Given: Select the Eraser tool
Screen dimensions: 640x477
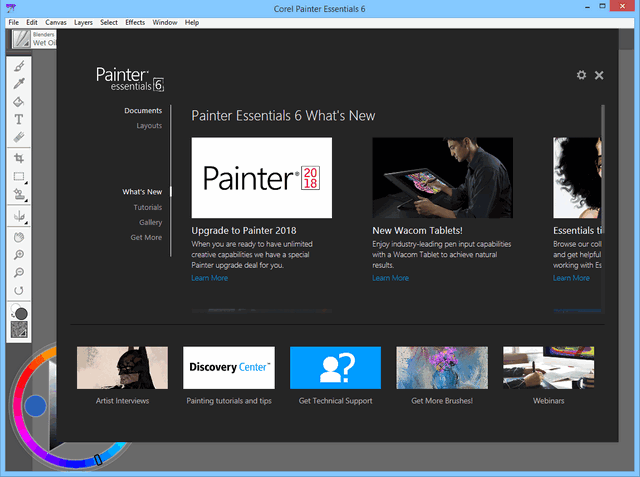Looking at the screenshot, I should pos(19,138).
